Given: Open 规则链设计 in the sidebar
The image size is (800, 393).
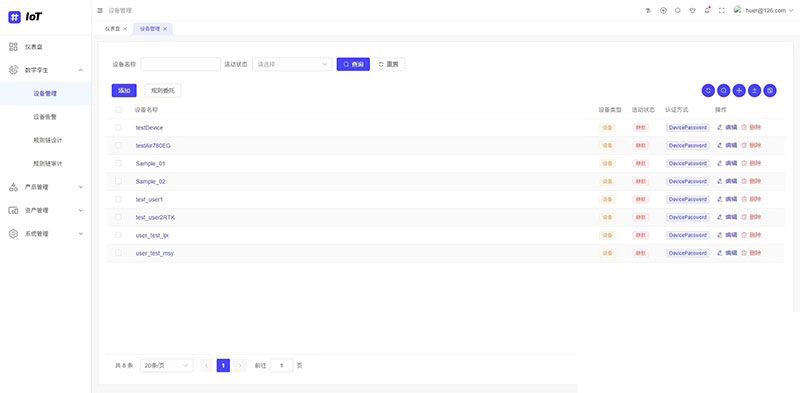Looking at the screenshot, I should click(46, 140).
